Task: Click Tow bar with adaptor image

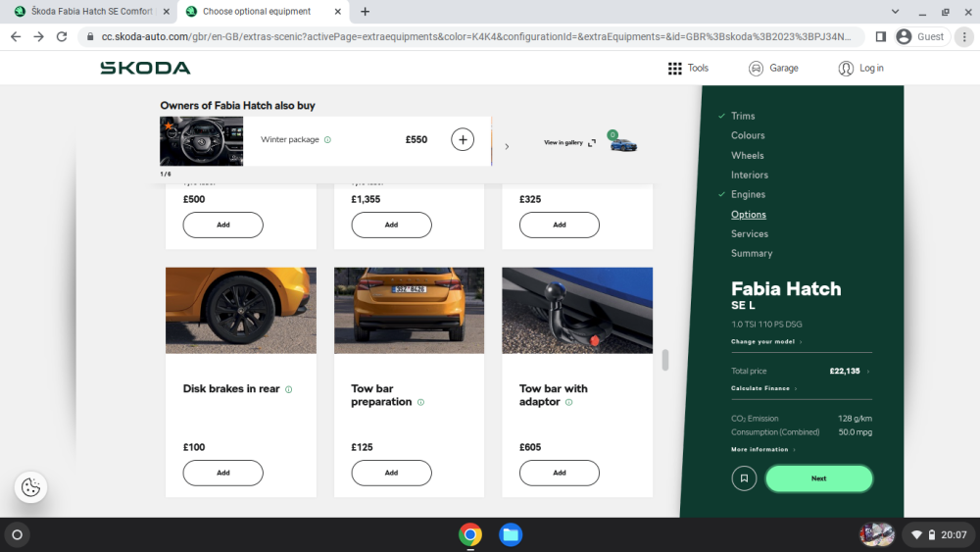Action: click(577, 311)
